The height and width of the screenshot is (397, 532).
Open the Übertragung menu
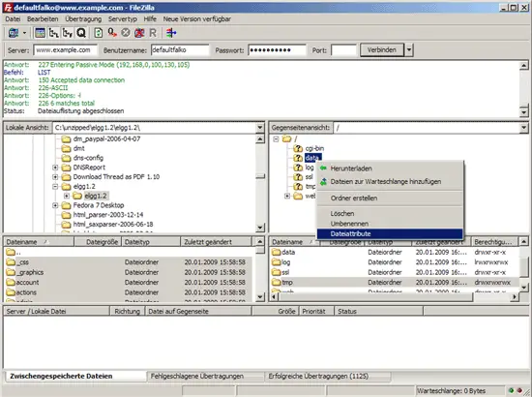(83, 19)
